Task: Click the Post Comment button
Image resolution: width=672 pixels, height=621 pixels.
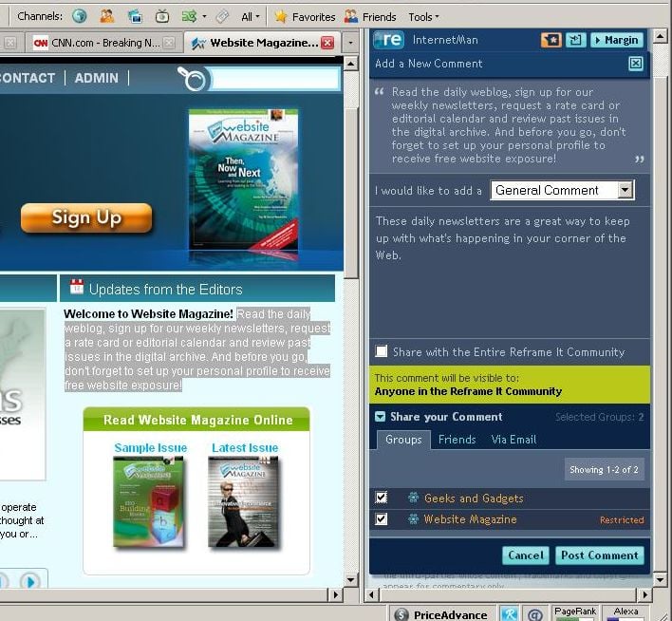Action: coord(600,555)
